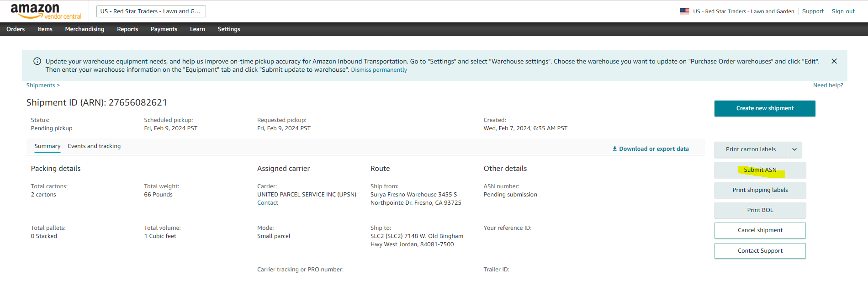Click Print shipping labels button
The height and width of the screenshot is (297, 868).
point(760,190)
